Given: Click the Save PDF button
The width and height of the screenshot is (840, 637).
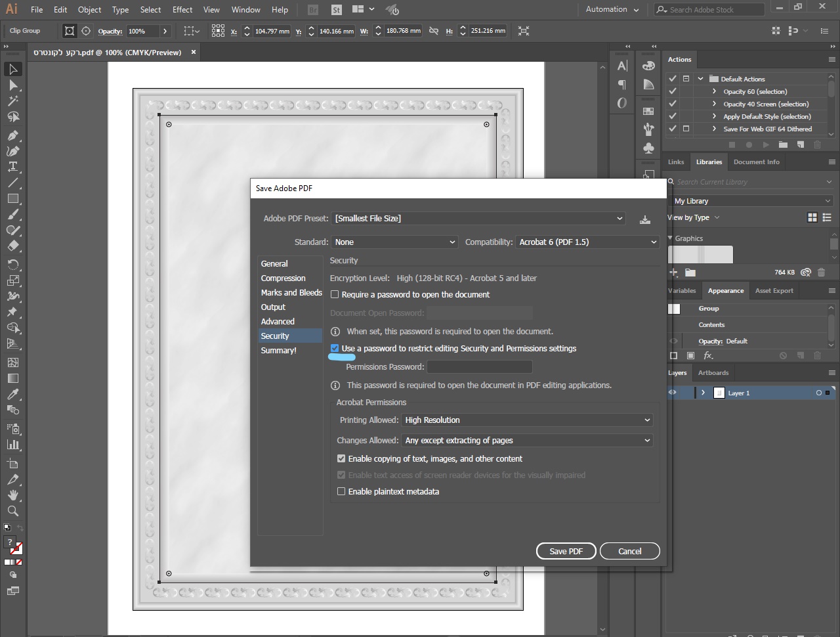Looking at the screenshot, I should [566, 552].
